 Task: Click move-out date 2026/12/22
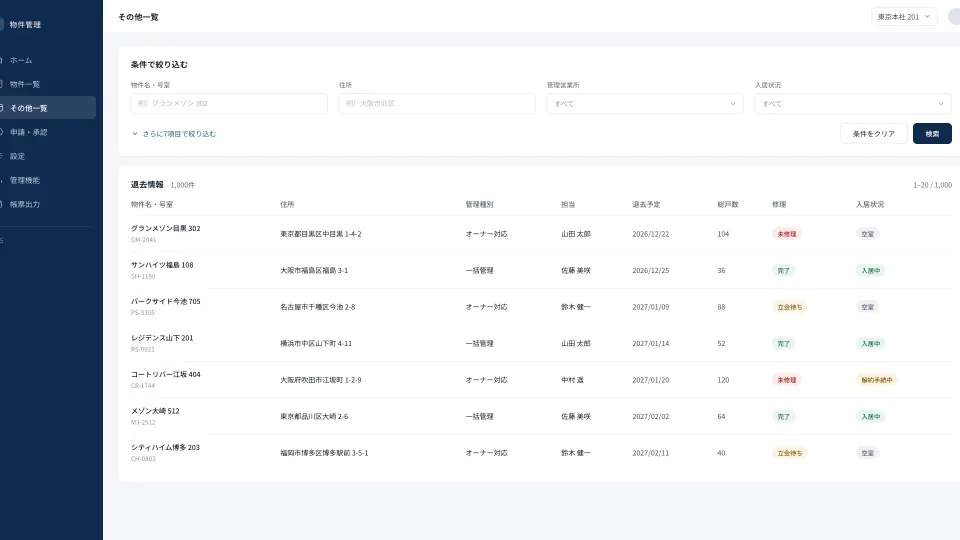651,234
